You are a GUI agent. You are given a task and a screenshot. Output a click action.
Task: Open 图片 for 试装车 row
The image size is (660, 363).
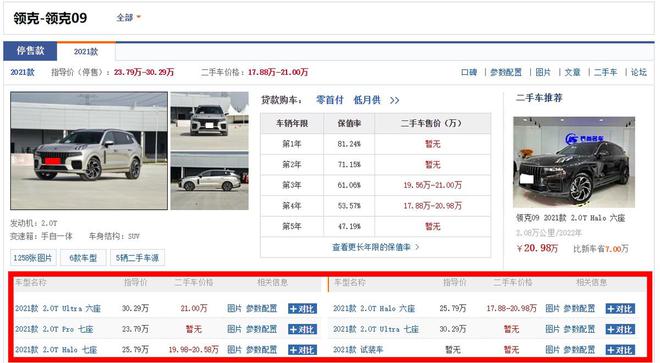coord(552,350)
